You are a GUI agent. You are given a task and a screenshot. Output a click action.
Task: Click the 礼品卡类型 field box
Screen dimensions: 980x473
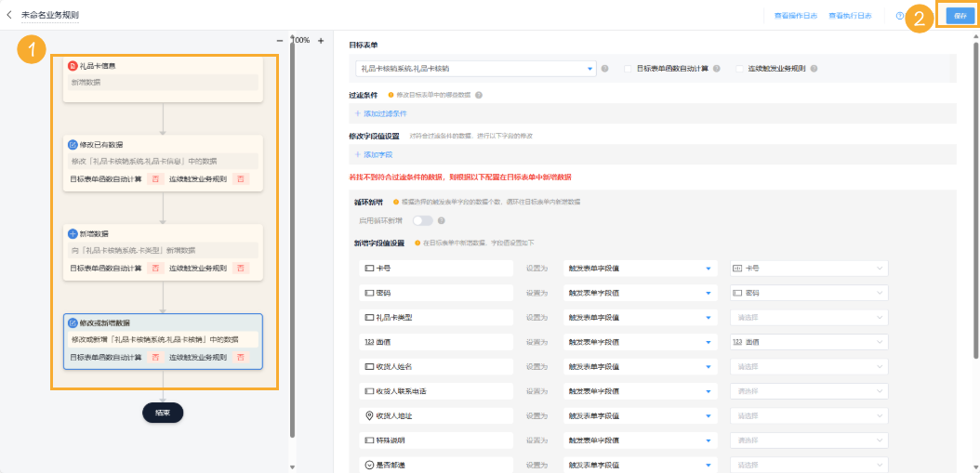pyautogui.click(x=436, y=318)
